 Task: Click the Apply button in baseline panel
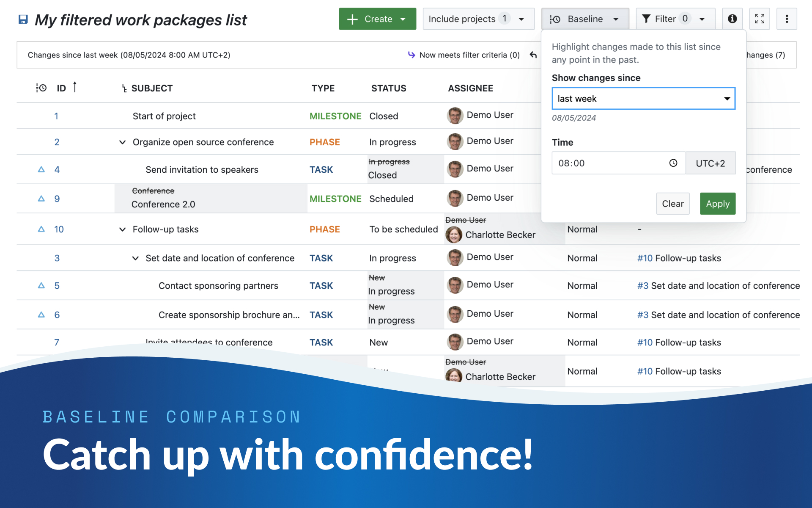pyautogui.click(x=718, y=204)
